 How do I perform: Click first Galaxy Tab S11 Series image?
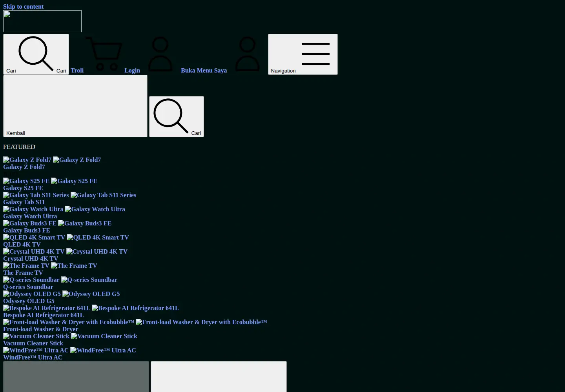click(36, 195)
